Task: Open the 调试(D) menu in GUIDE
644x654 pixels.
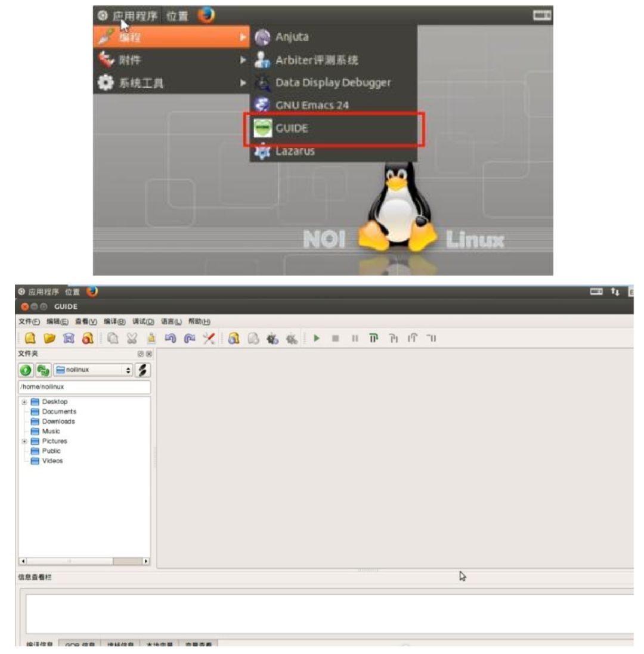Action: 143,321
